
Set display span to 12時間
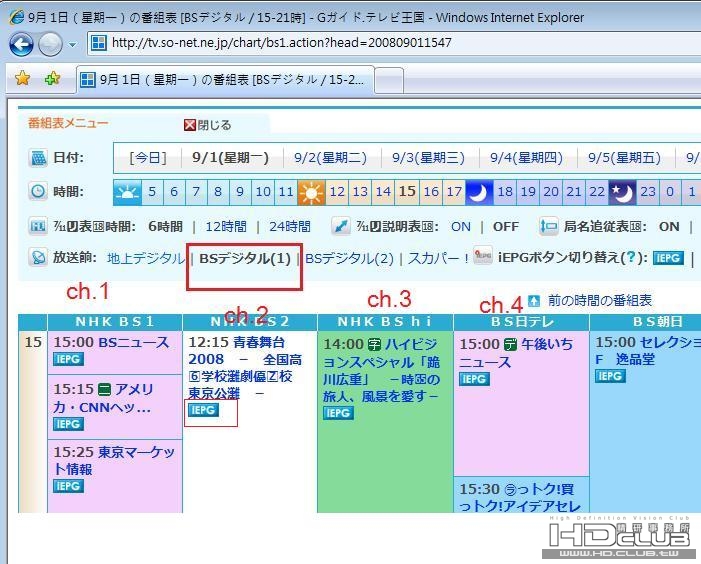pos(226,227)
